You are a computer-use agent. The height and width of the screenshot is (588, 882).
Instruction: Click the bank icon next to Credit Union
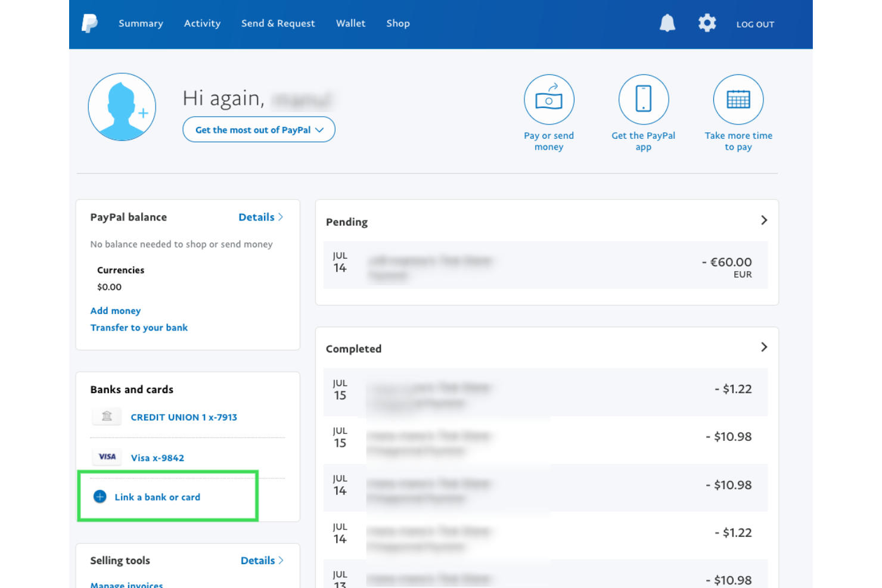107,416
